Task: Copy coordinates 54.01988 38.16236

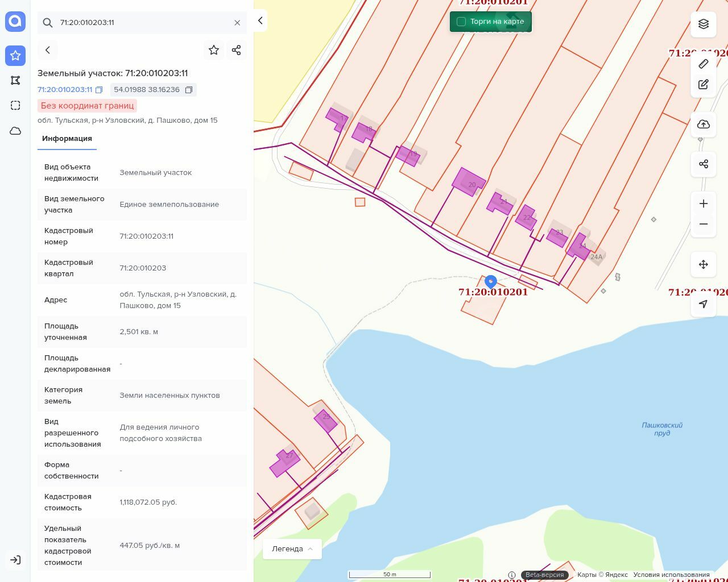Action: 189,90
